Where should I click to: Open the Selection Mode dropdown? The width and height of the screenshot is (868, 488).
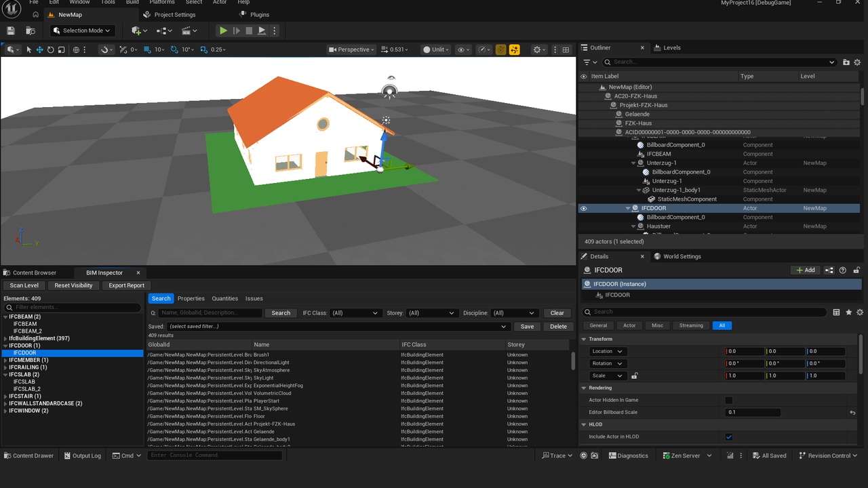pyautogui.click(x=81, y=30)
